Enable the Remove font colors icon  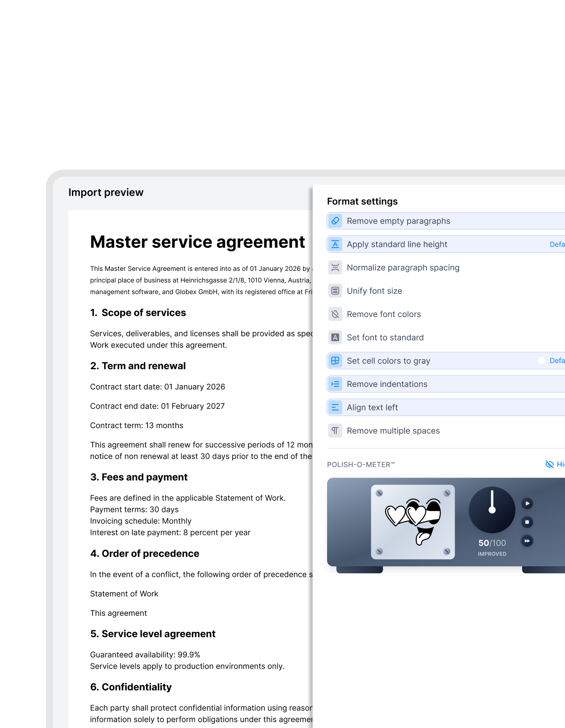click(335, 314)
